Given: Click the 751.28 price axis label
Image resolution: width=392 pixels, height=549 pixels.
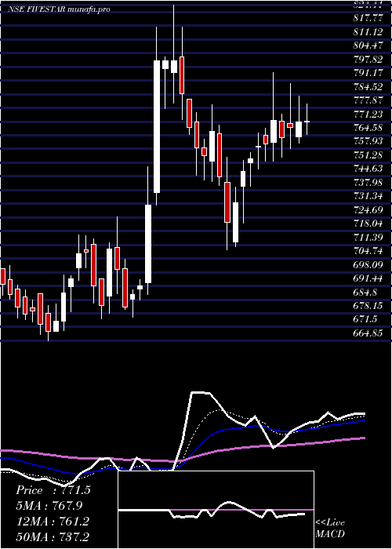Looking at the screenshot, I should pos(368,155).
